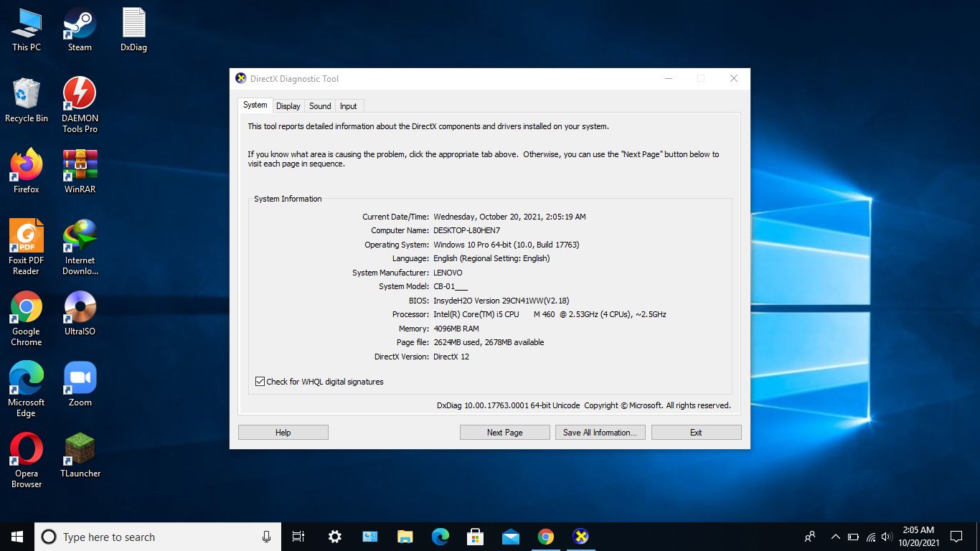Open Foxit PDF Reader
Screen dimensions: 980x551
click(x=27, y=237)
